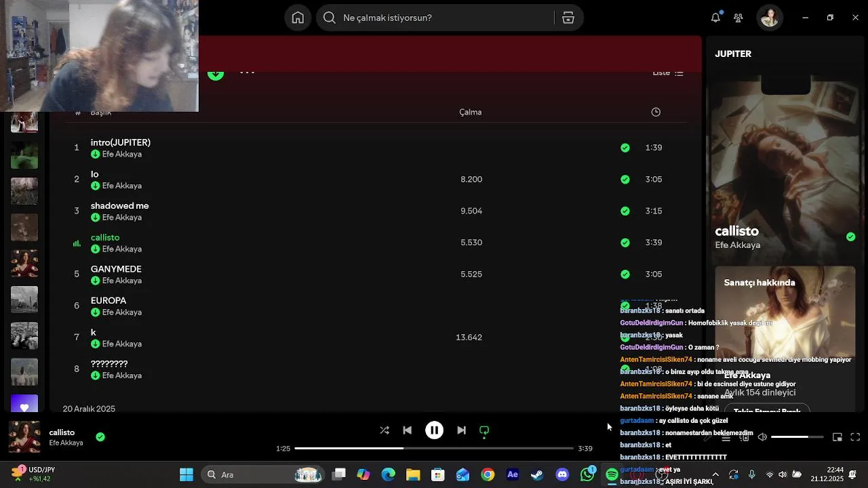
Task: Open the profile avatar menu
Action: [x=770, y=18]
